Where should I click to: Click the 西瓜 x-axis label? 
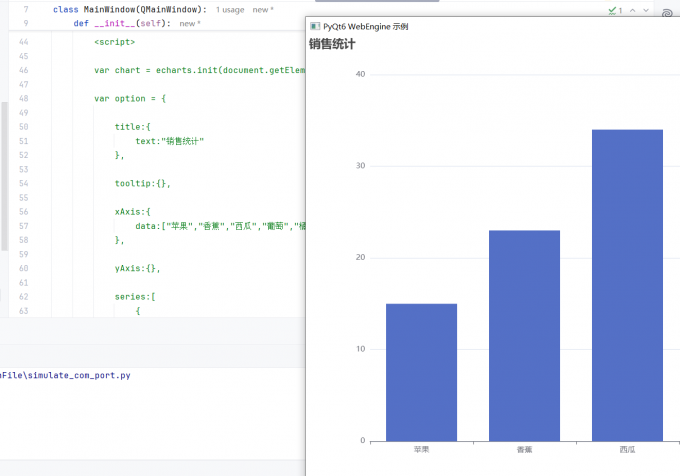627,450
